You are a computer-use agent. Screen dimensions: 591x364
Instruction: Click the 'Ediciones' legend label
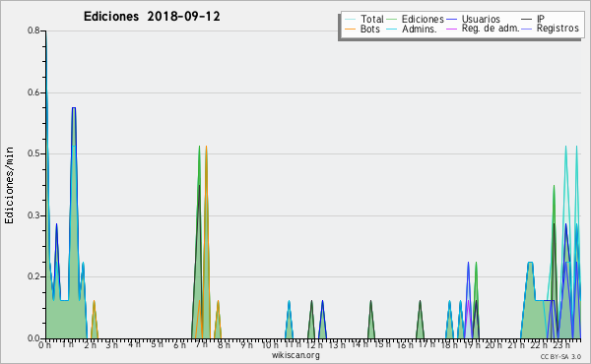click(423, 19)
